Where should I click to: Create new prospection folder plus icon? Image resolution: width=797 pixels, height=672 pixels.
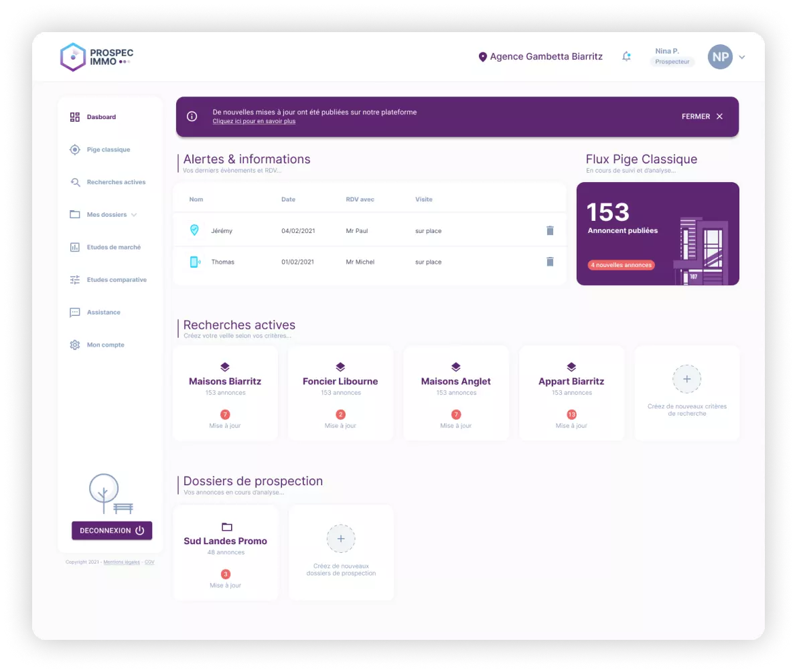tap(341, 538)
